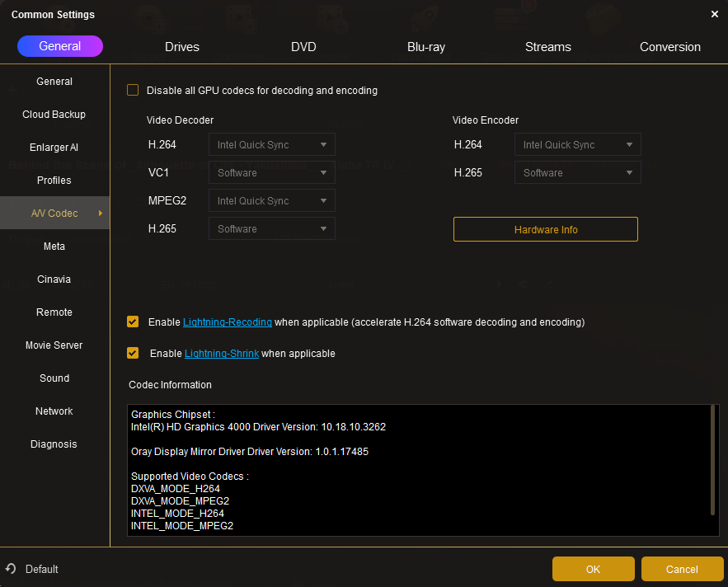Open Cinavia settings in sidebar

(x=54, y=279)
